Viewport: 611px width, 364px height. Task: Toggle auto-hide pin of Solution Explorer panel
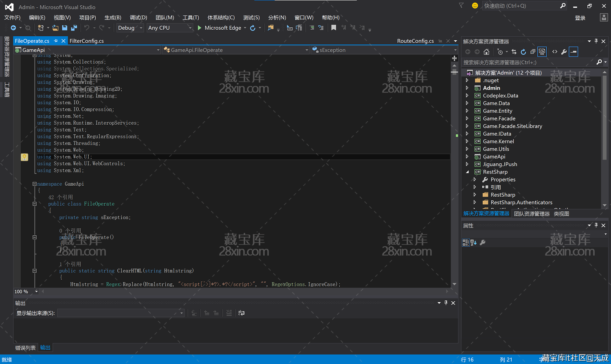pyautogui.click(x=596, y=41)
